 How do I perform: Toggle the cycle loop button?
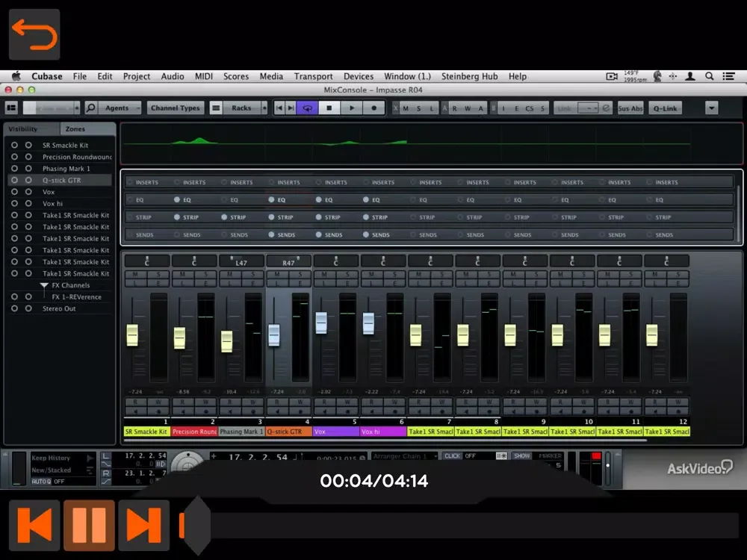[307, 108]
